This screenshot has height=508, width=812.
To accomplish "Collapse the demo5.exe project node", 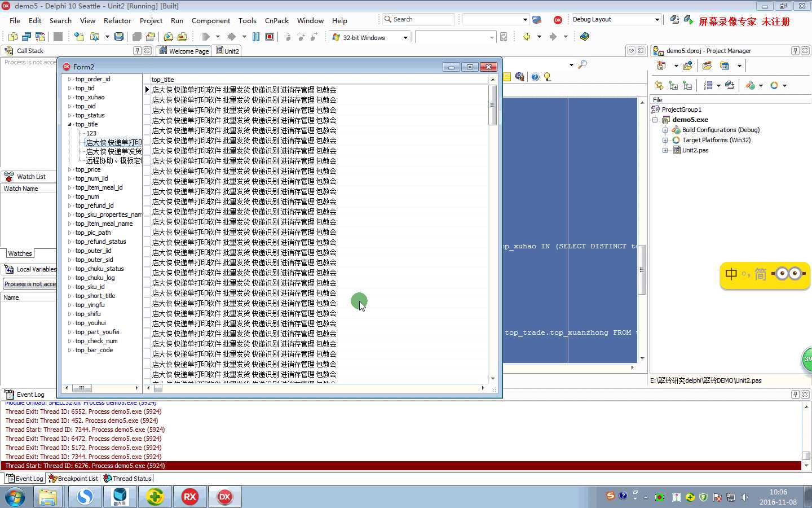I will click(655, 120).
